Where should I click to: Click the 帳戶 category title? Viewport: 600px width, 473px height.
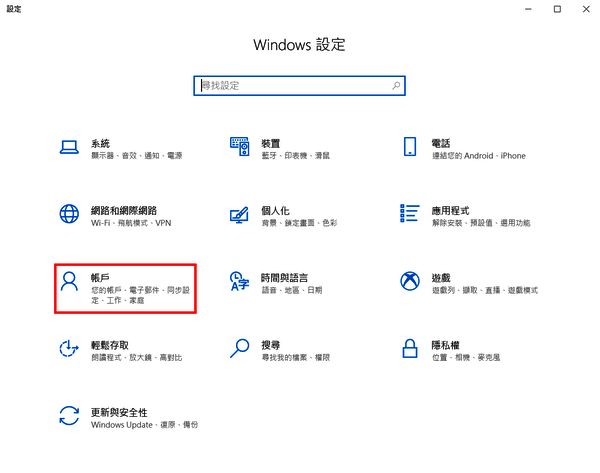[100, 278]
